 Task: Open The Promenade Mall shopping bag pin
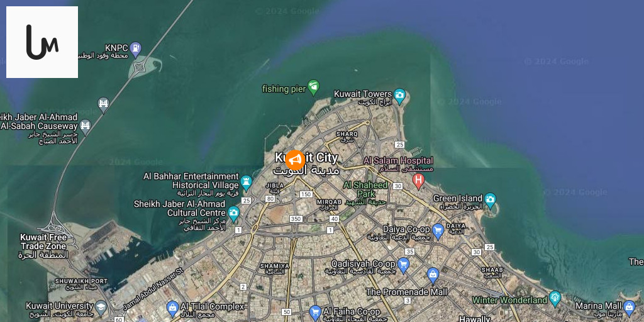click(433, 275)
